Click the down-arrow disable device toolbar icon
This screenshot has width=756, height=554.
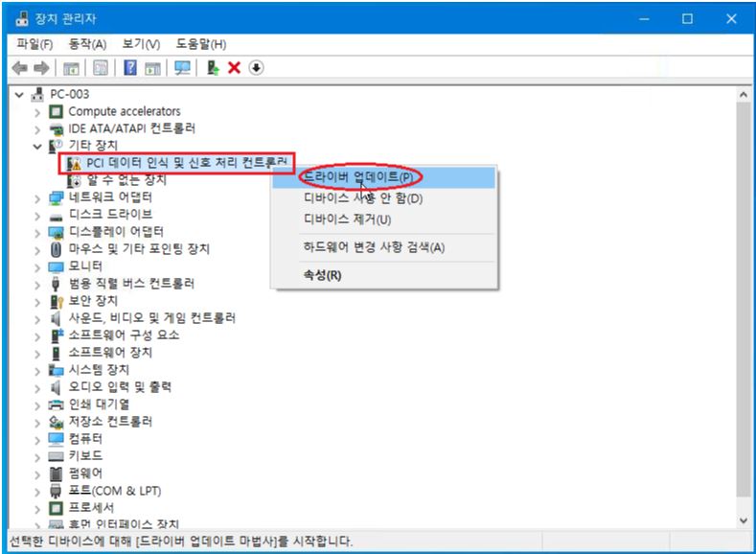pos(256,68)
